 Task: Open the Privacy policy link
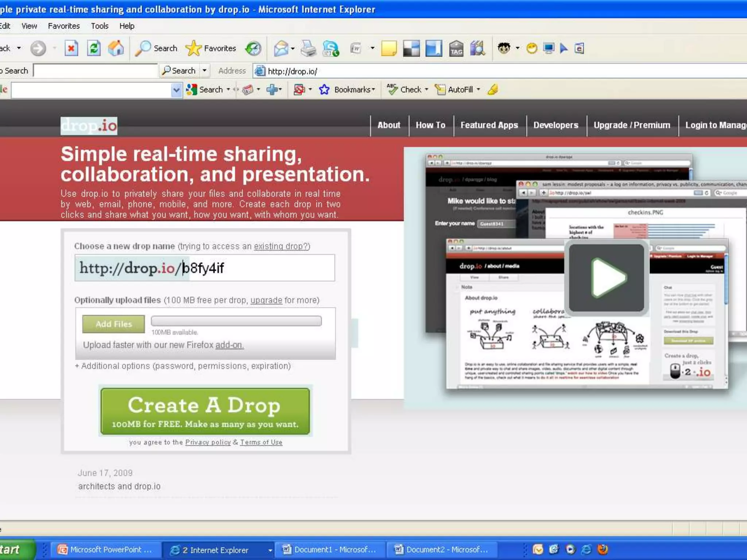click(x=208, y=442)
